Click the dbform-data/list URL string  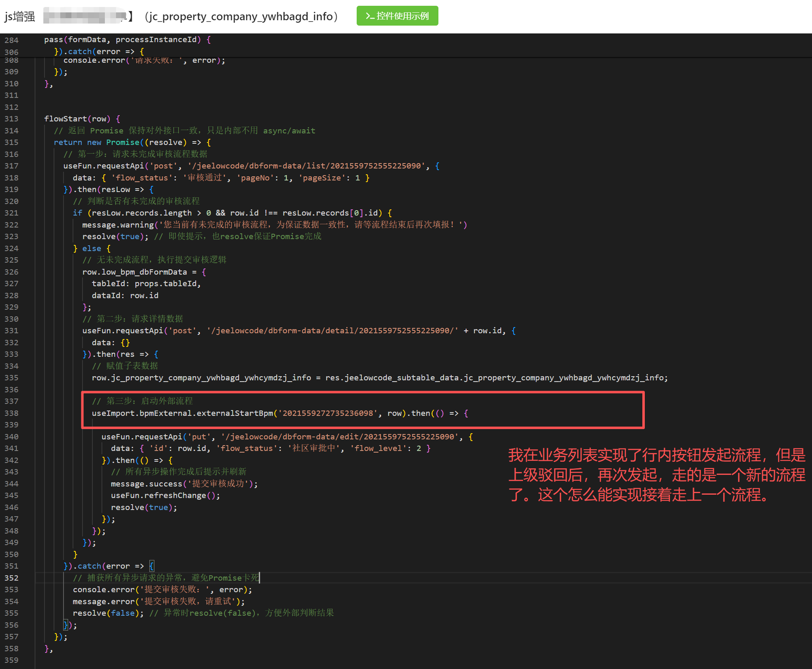point(306,166)
